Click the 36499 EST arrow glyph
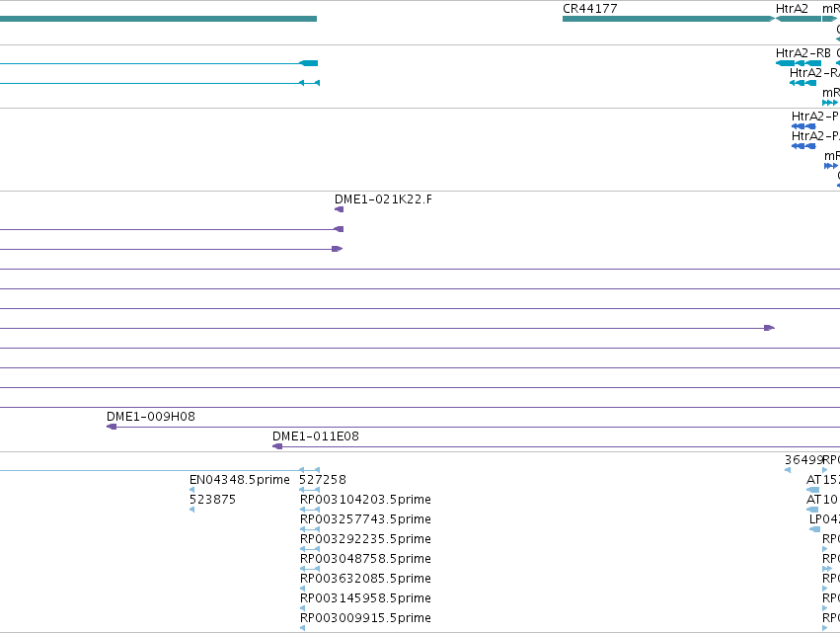The image size is (840, 633). 788,470
